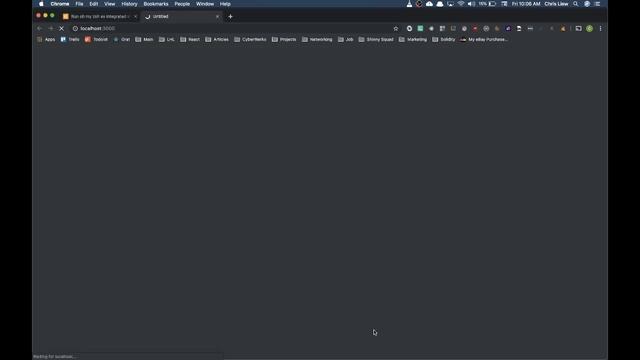Expand the LHL bookmarks folder
Viewport: 640px width, 360px height.
click(167, 40)
